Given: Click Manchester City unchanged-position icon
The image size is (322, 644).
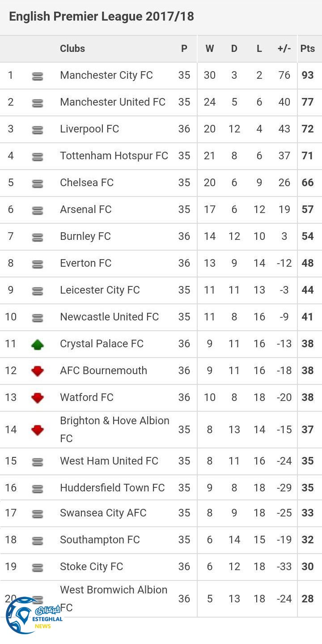Looking at the screenshot, I should 38,77.
